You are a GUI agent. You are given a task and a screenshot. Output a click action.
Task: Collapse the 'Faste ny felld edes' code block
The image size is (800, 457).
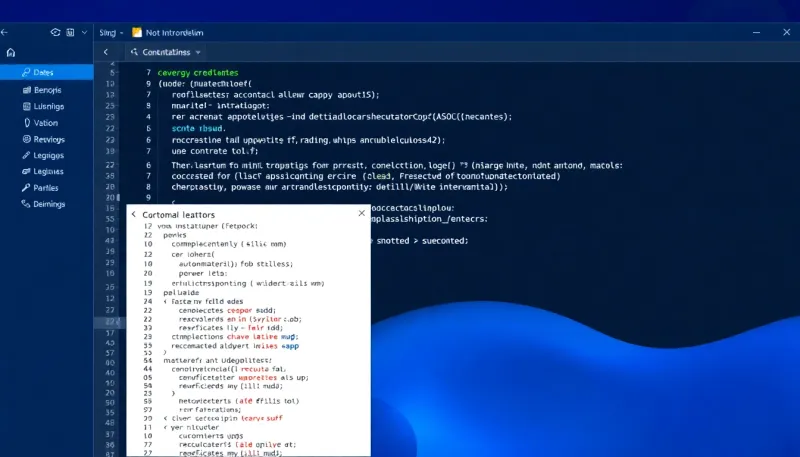(165, 301)
